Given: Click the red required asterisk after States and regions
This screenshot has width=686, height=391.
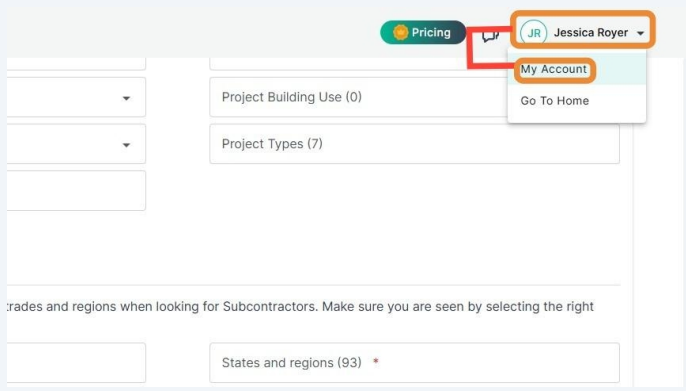Looking at the screenshot, I should [375, 362].
